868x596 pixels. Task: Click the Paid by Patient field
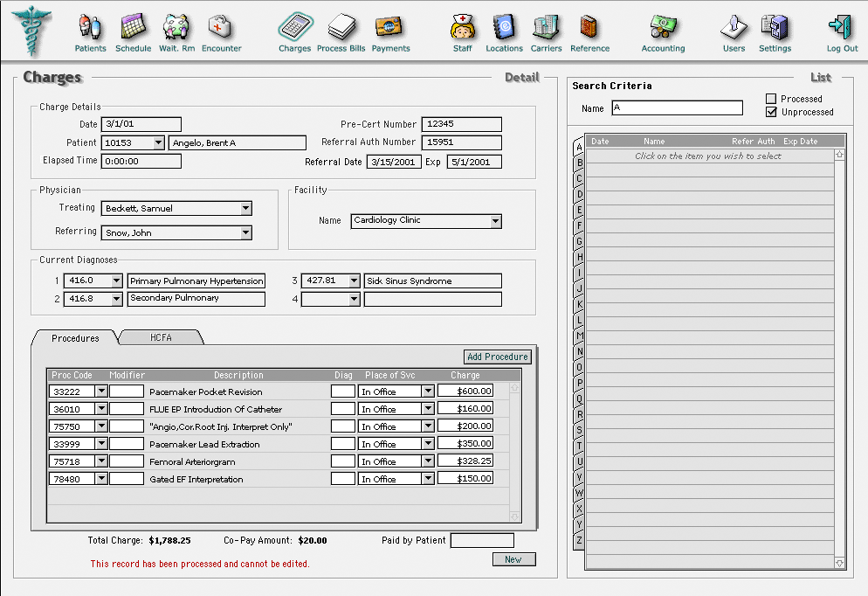(x=482, y=540)
